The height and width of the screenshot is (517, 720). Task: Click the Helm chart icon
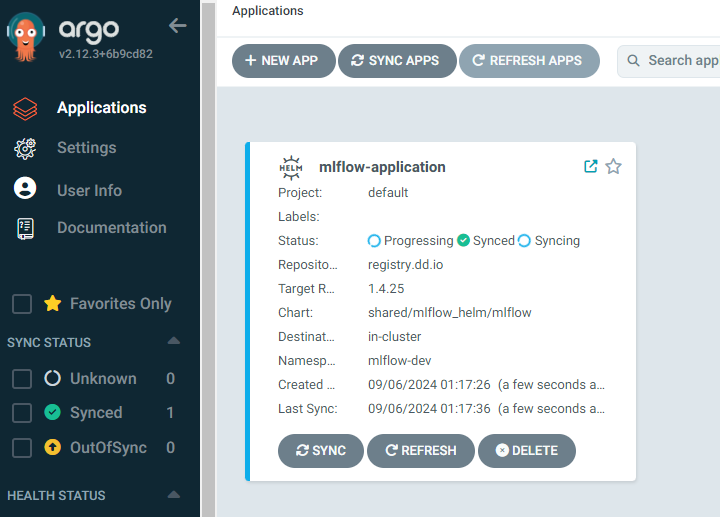[x=291, y=168]
